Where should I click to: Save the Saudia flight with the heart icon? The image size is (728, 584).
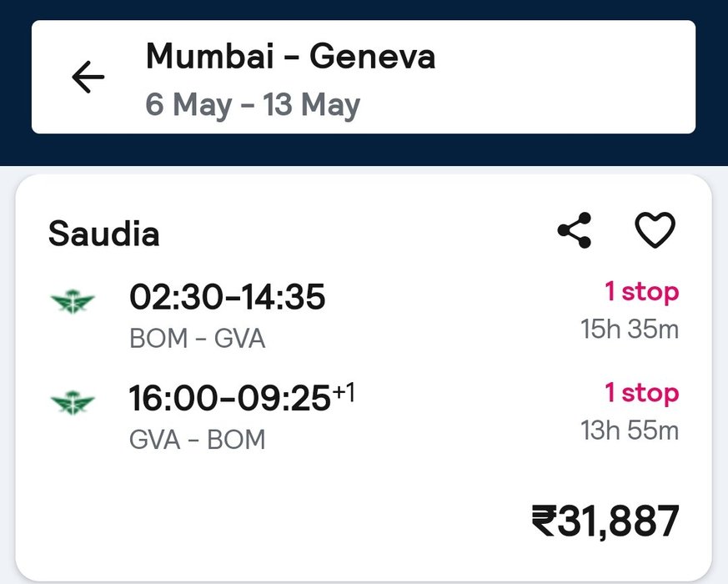pos(655,231)
